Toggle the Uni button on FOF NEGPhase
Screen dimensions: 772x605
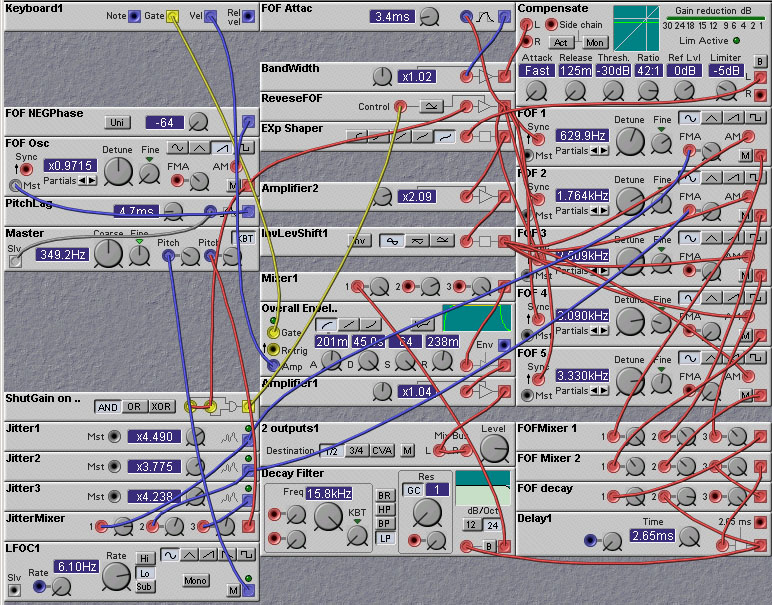(x=119, y=122)
